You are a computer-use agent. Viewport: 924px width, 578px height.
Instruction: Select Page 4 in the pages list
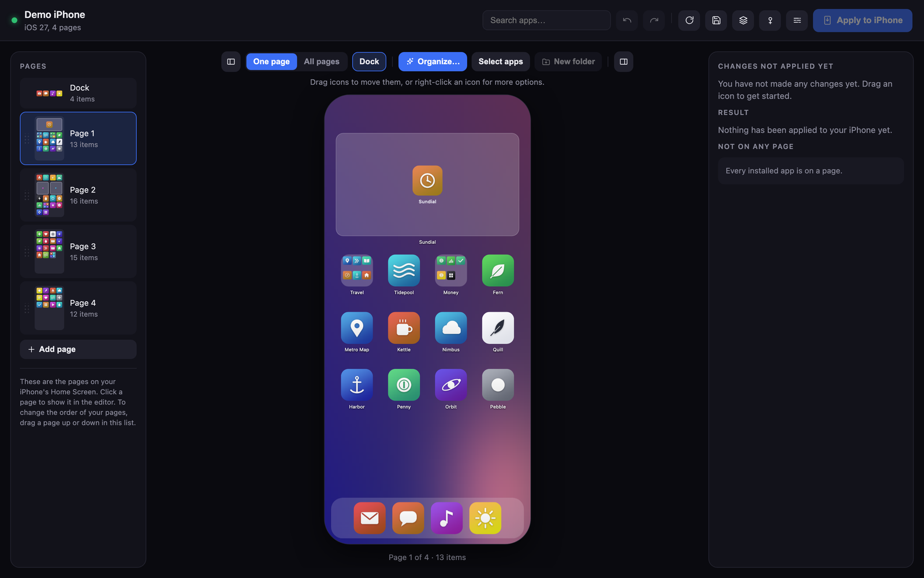pyautogui.click(x=78, y=308)
